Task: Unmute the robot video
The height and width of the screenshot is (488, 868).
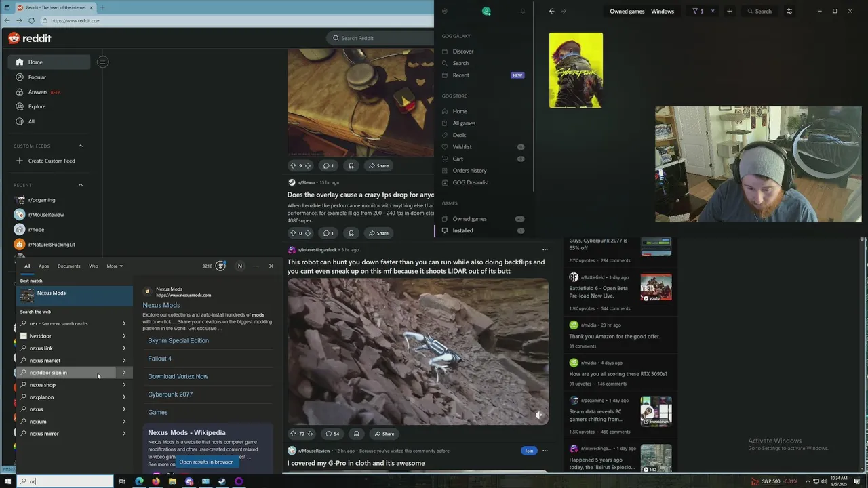Action: (539, 415)
